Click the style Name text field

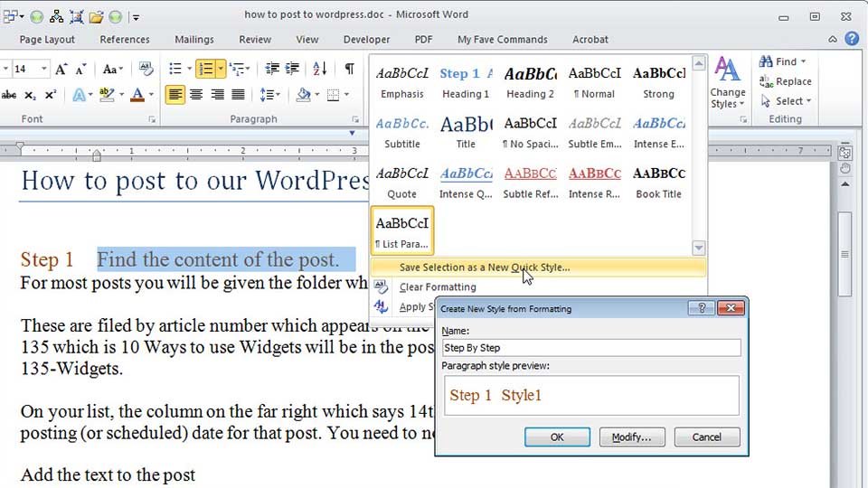click(590, 348)
